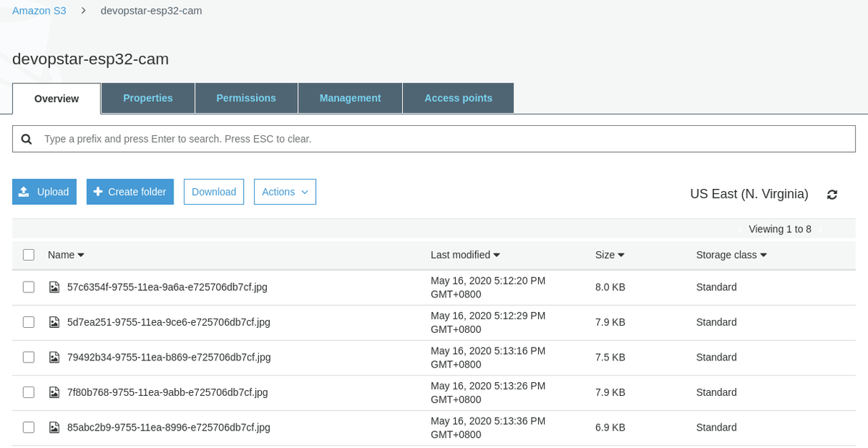868x448 pixels.
Task: Go to Amazon S3 breadcrumb link
Action: click(39, 11)
